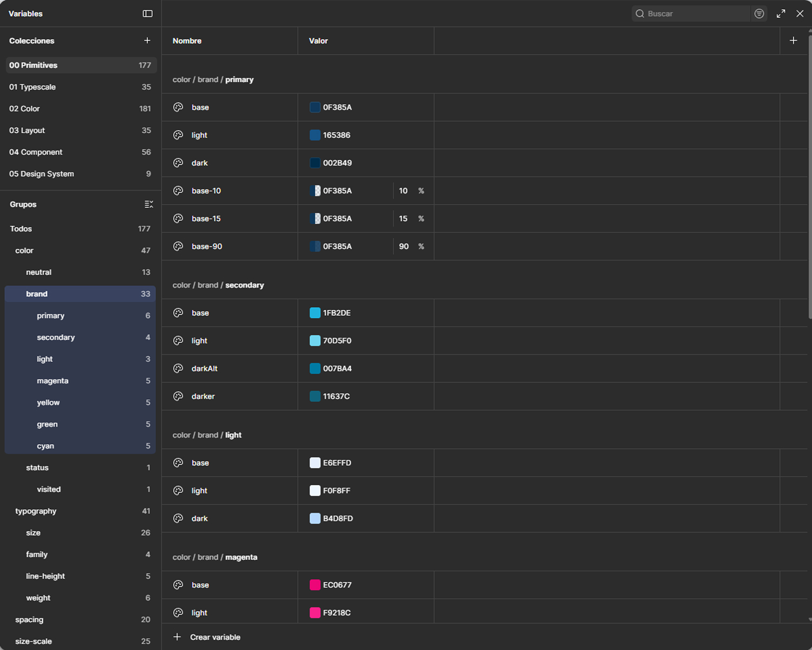Open the 03 Layout collection
Screen dimensions: 812x650
(81, 130)
